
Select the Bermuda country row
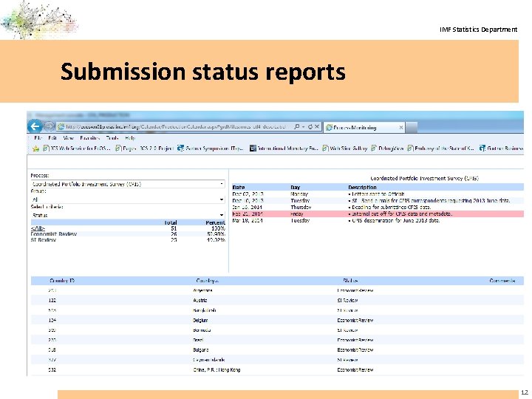277,330
